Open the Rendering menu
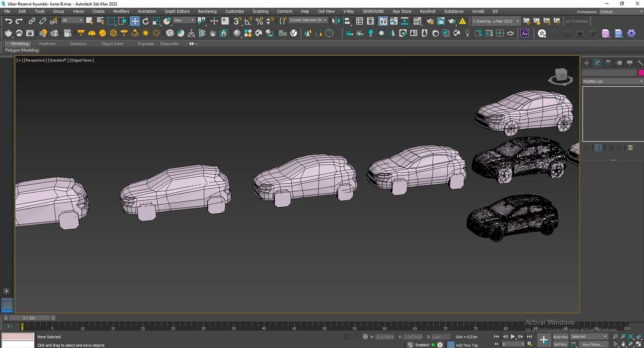The width and height of the screenshot is (644, 348). point(207,11)
